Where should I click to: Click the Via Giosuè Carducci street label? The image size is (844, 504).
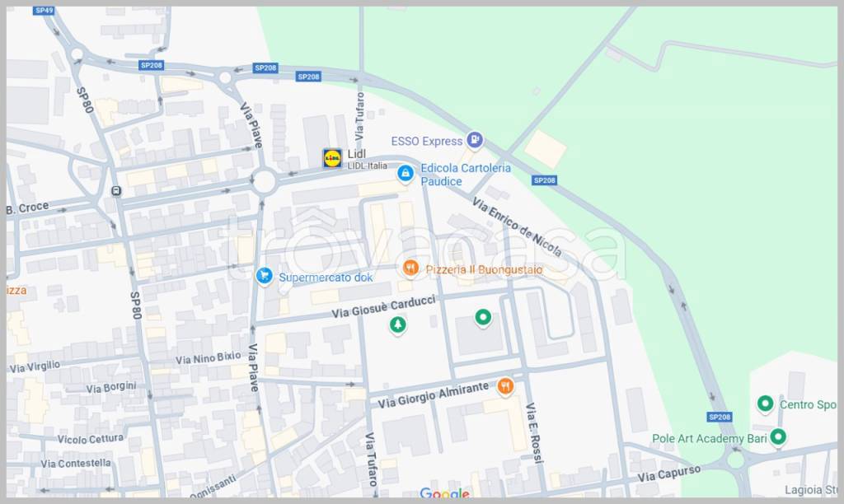point(383,307)
